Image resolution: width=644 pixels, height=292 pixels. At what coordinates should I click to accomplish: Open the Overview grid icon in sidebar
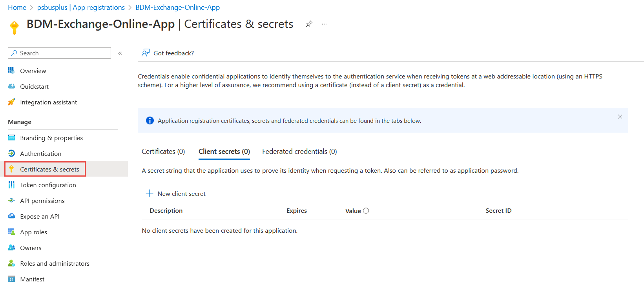[x=11, y=71]
